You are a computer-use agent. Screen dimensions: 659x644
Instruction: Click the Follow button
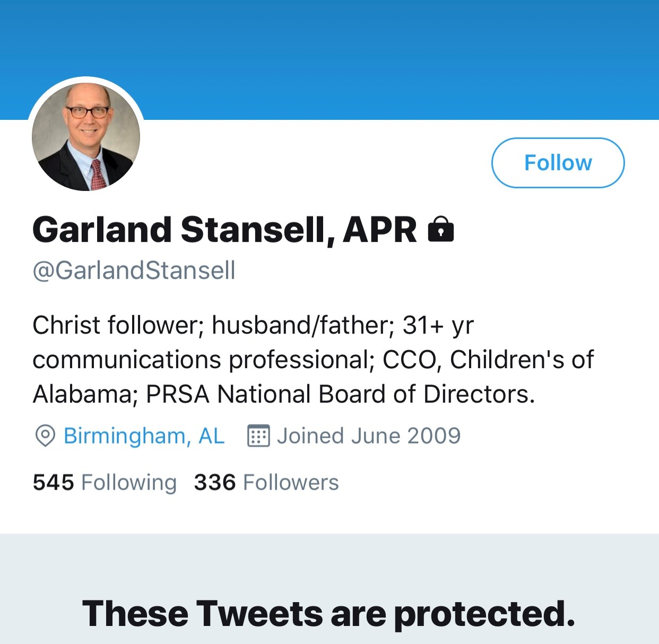pyautogui.click(x=558, y=163)
